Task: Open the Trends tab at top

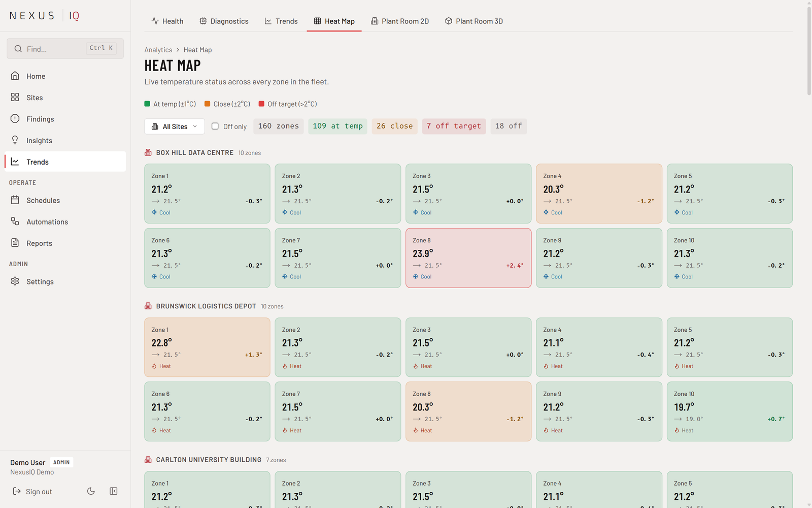Action: (x=281, y=21)
